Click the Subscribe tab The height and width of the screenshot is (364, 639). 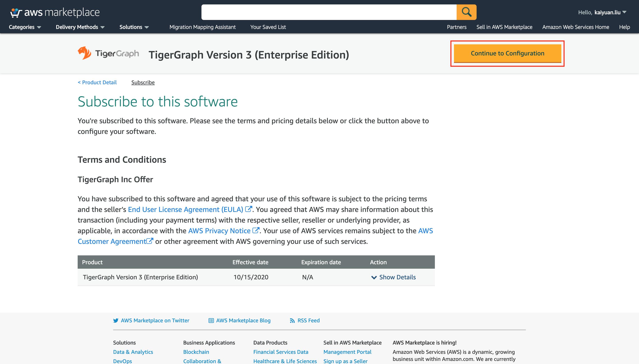pos(143,82)
